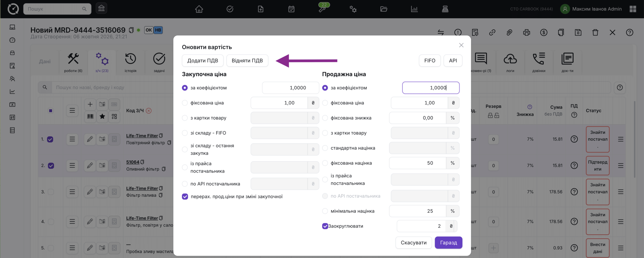Switch to the 'роботи (6)' tab
This screenshot has width=644, height=258.
[x=73, y=62]
